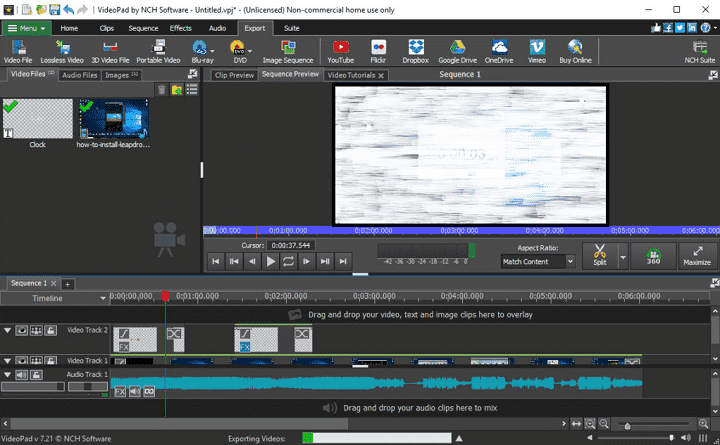Screen dimensions: 720x445
Task: Close Video Tutorials tab
Action: 381,76
